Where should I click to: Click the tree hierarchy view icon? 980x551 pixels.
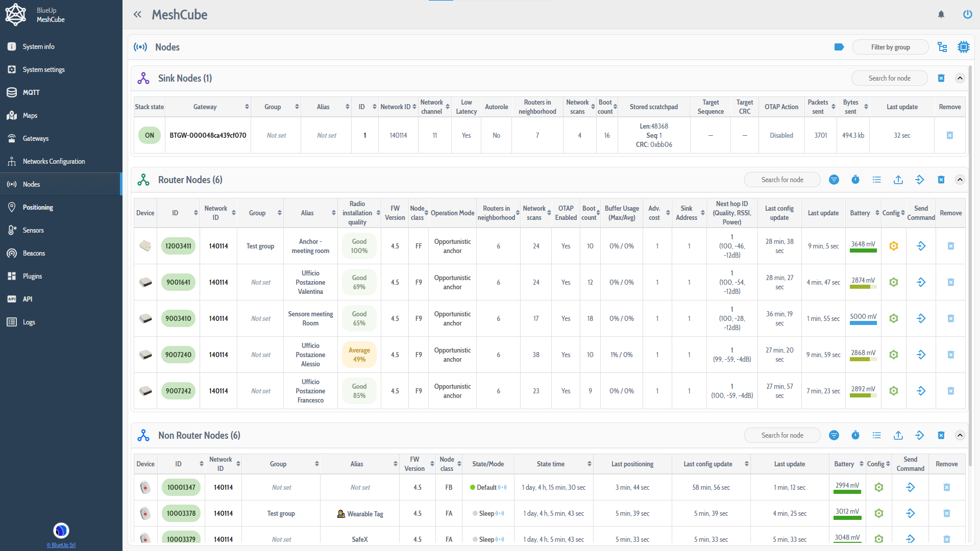[x=942, y=47]
